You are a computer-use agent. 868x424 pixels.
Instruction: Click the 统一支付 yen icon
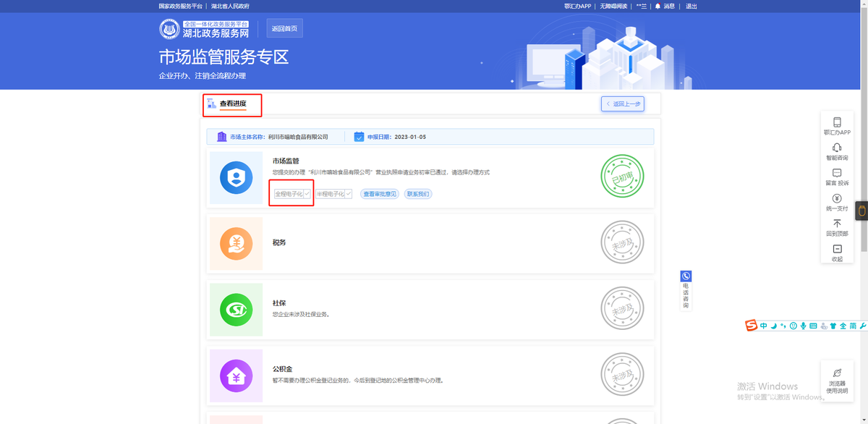(x=837, y=198)
